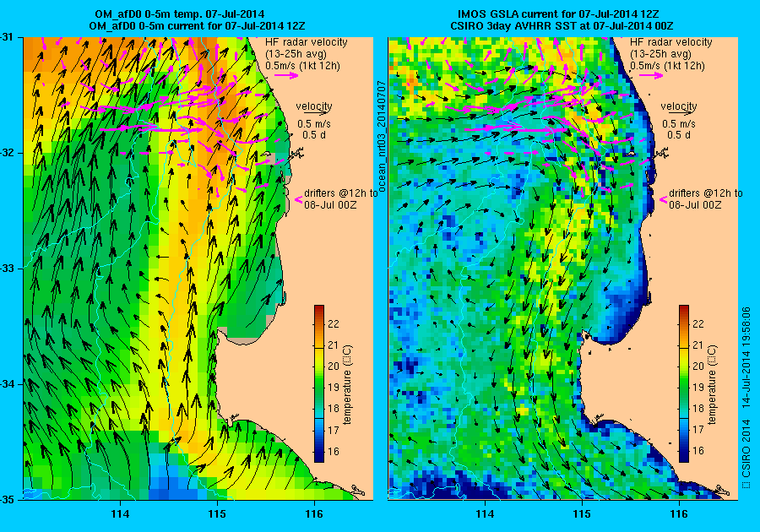Click the -32 latitude label
Viewport: 760px width, 532px height.
[8, 153]
